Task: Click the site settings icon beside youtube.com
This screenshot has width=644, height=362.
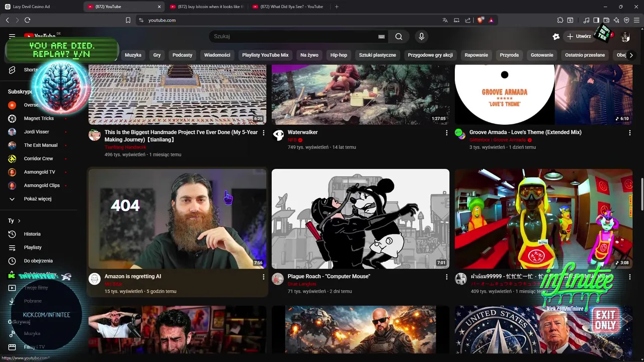Action: (141, 20)
